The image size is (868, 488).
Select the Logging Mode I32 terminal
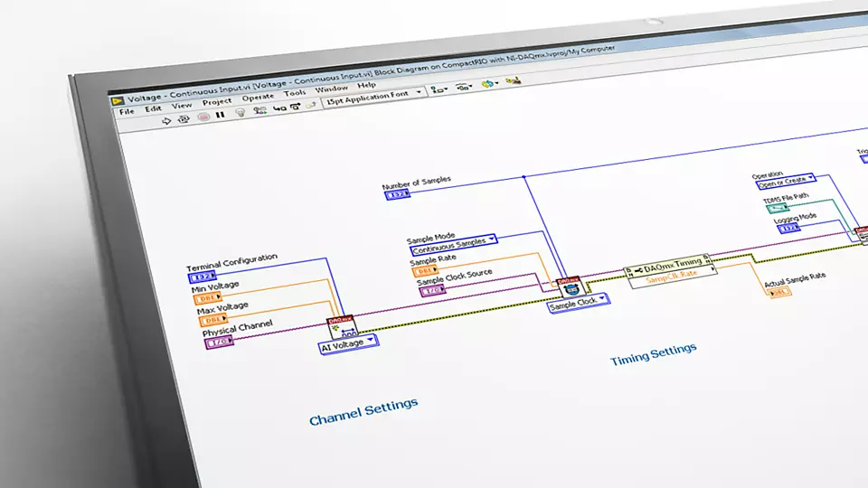tap(790, 228)
